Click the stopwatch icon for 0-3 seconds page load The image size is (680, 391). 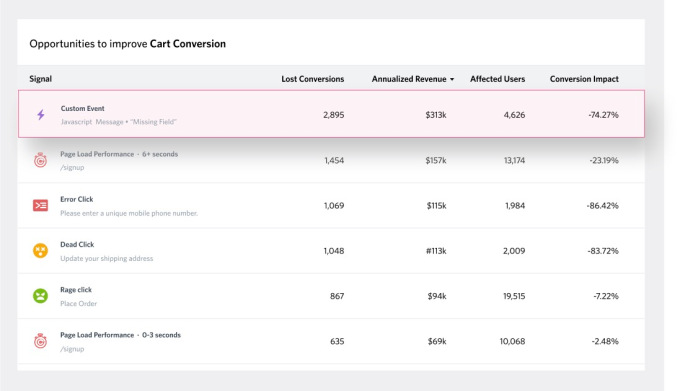point(40,341)
